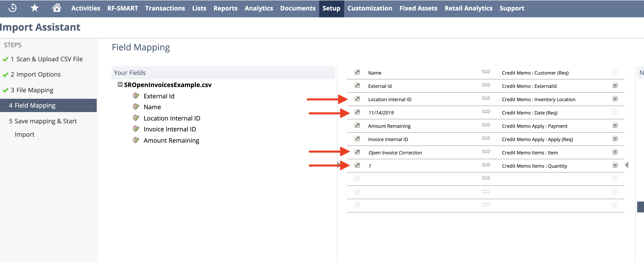The height and width of the screenshot is (262, 644).
Task: Edit the 11/14/2019 default date mapping
Action: pos(357,112)
